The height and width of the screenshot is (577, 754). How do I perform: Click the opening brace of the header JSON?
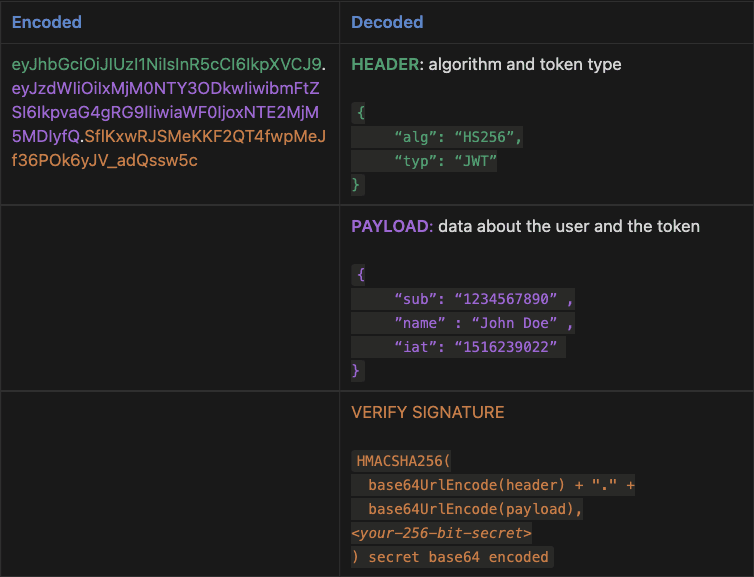click(360, 112)
